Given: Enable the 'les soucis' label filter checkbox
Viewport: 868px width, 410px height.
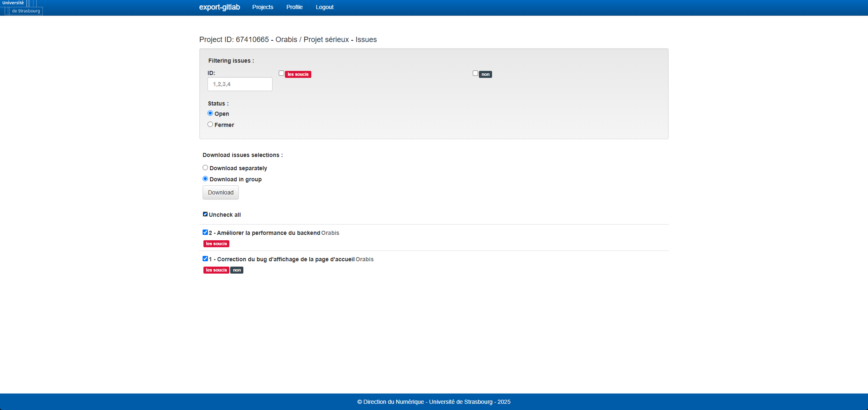Looking at the screenshot, I should click(x=281, y=73).
